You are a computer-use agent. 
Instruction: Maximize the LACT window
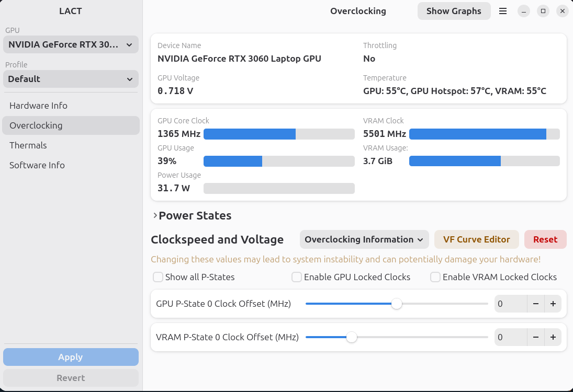click(543, 11)
